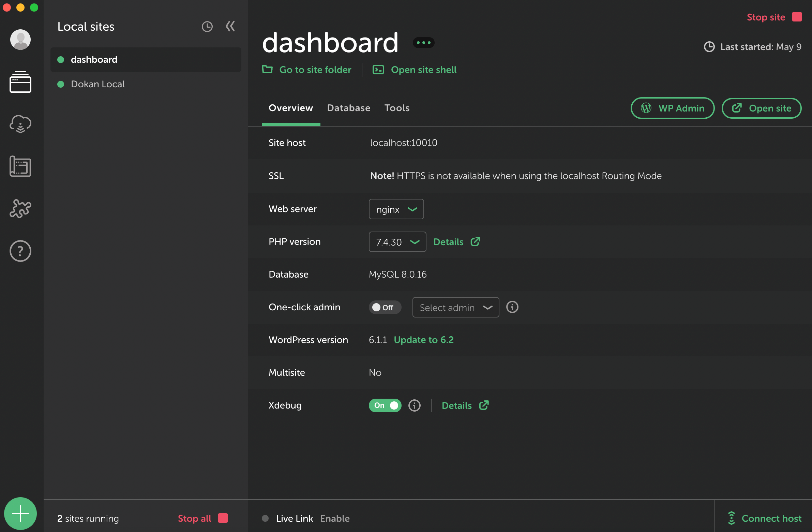Click the Live Link status dot
Screen dimensions: 812x532
(265, 518)
